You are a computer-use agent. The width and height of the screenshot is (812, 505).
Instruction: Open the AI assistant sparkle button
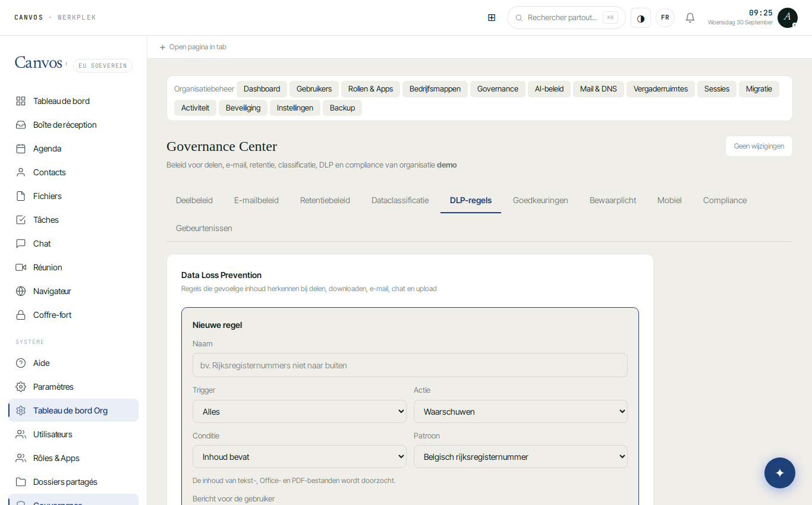pyautogui.click(x=780, y=473)
